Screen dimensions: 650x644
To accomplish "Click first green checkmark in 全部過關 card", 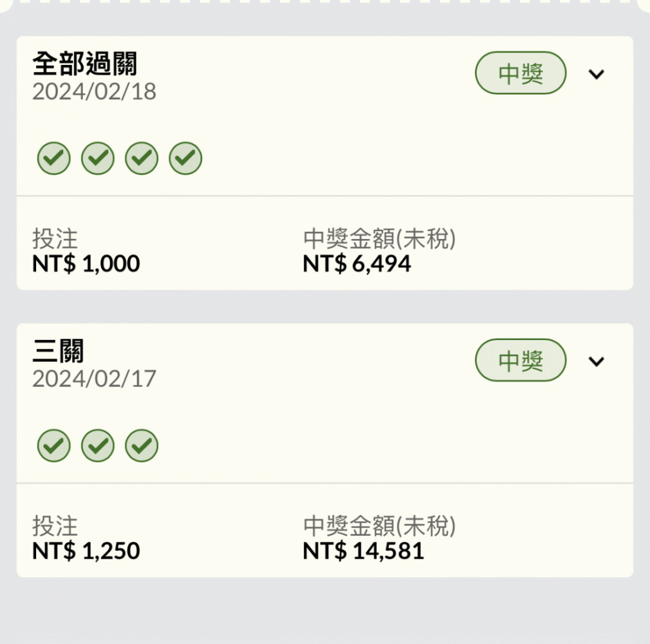I will (54, 158).
